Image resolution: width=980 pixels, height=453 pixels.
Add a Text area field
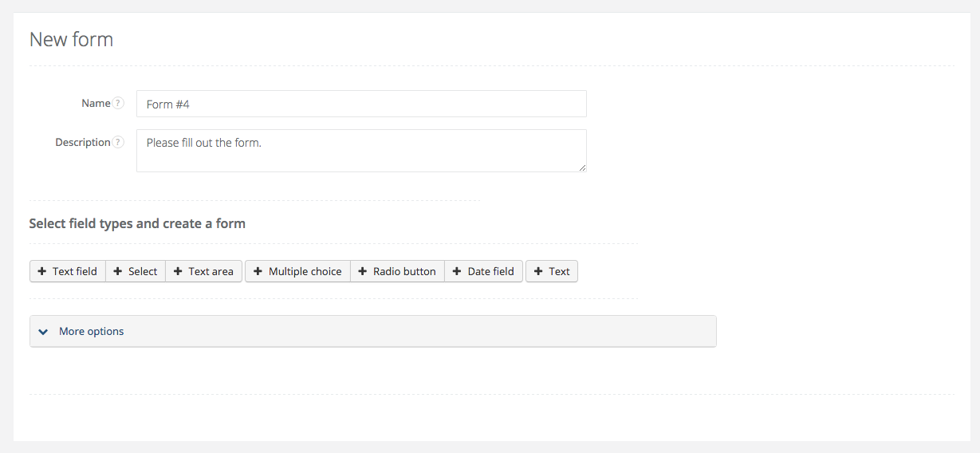[x=203, y=271]
